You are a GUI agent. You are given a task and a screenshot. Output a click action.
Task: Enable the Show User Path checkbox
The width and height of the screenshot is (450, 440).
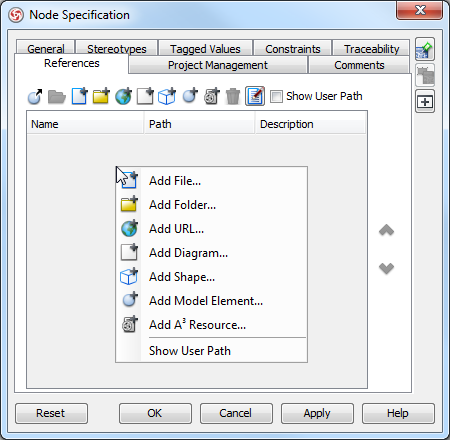pos(276,96)
